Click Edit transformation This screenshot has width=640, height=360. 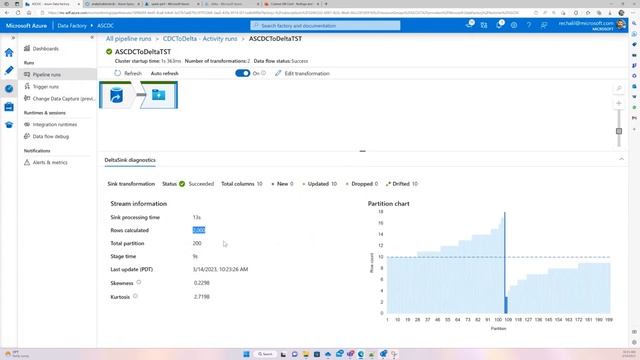(x=302, y=73)
